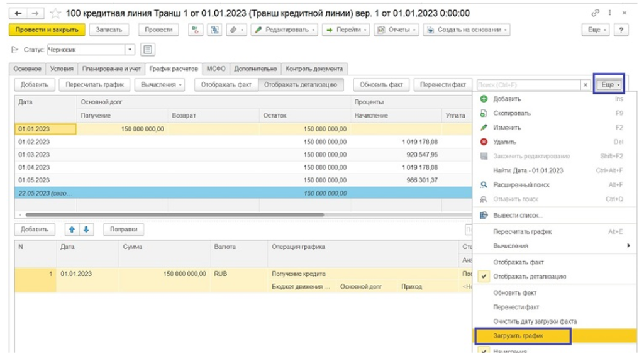Click Очистить дату загрузки факта entry
The width and height of the screenshot is (644, 361).
(535, 321)
